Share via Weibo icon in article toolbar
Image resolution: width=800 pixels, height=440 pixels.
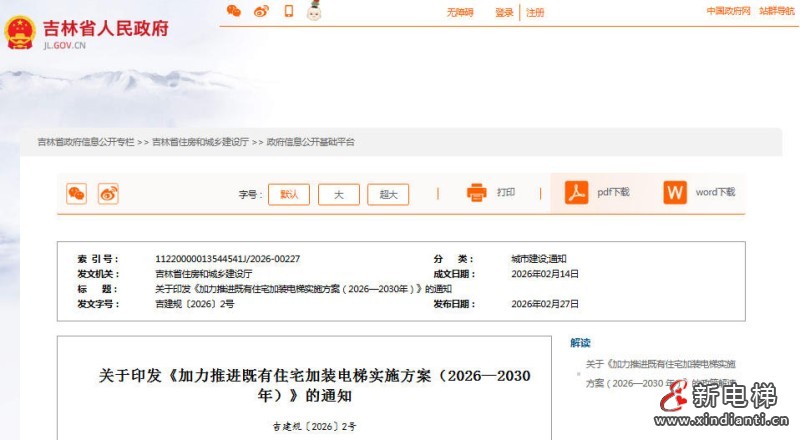[x=108, y=194]
